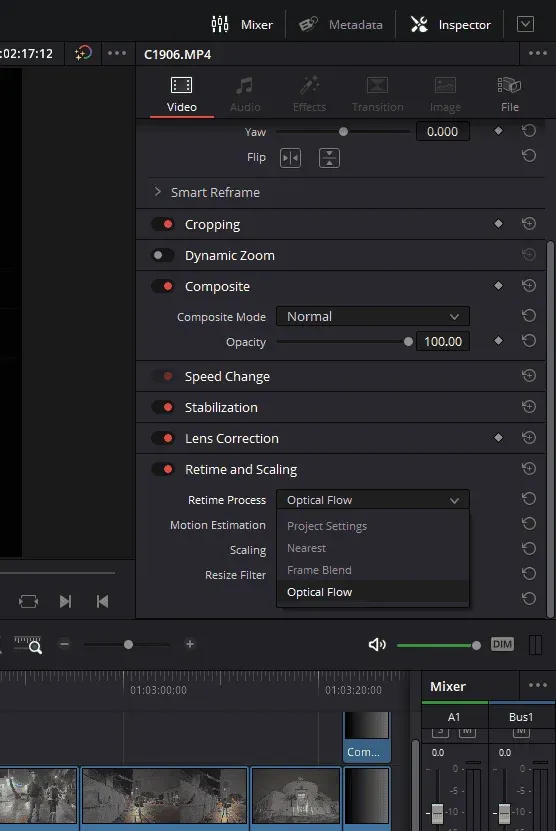The height and width of the screenshot is (831, 556).
Task: Reset the Motion Estimation setting
Action: click(529, 524)
